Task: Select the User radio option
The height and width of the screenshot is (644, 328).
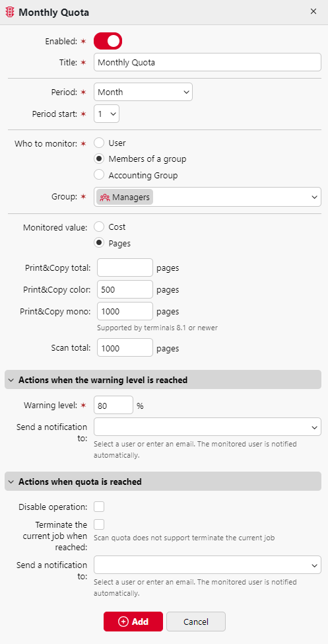Action: pos(99,143)
